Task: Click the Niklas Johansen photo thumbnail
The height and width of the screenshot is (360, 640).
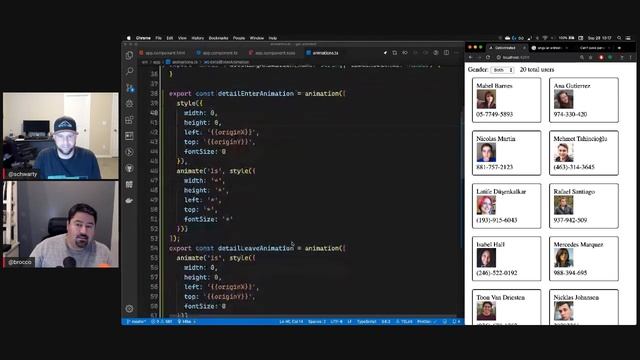Action: [x=563, y=311]
